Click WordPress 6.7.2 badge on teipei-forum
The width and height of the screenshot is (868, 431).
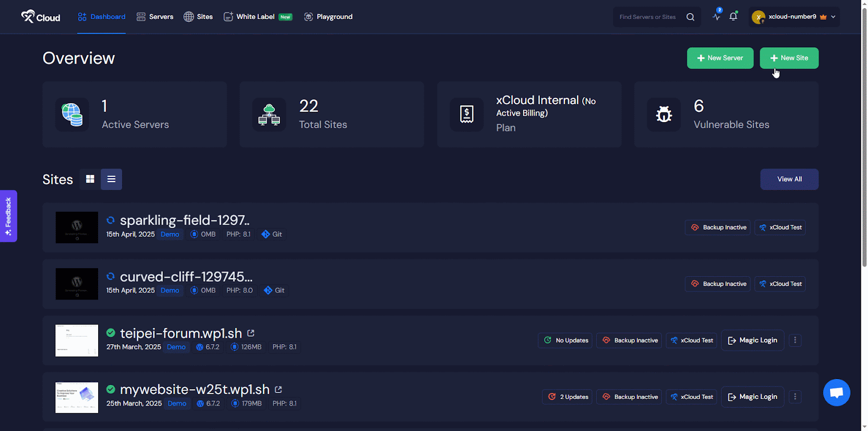(208, 347)
